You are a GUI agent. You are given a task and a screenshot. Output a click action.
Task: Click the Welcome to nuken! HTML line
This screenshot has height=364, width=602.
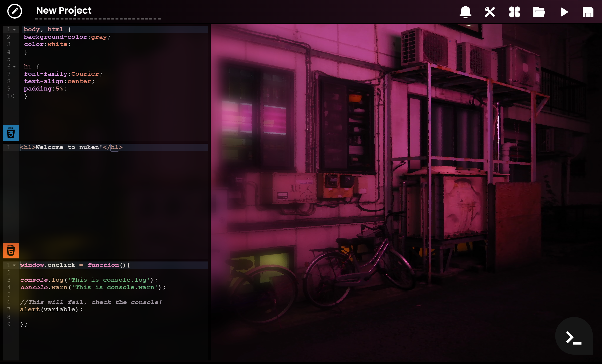point(71,147)
